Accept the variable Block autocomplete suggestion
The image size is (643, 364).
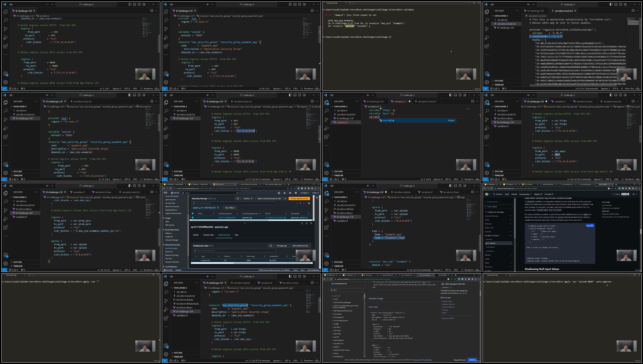(x=417, y=121)
